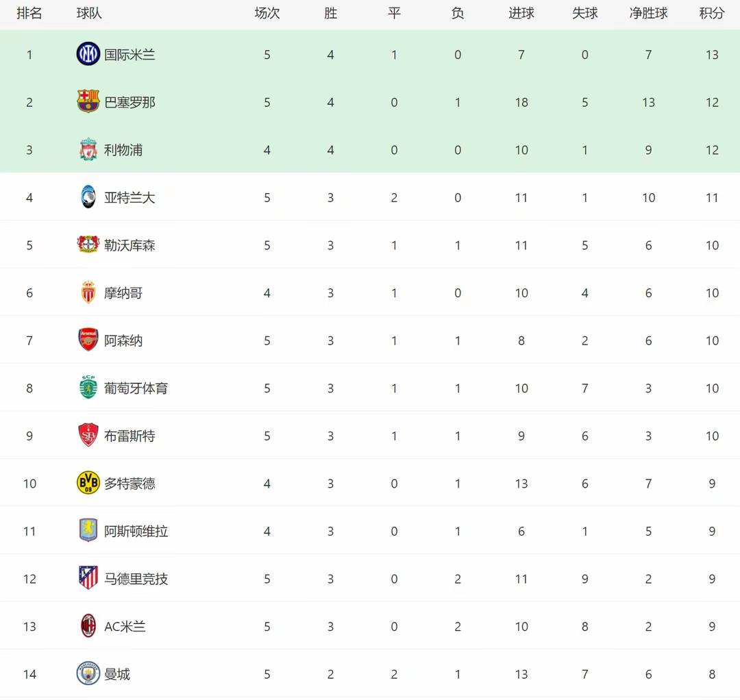Image resolution: width=740 pixels, height=700 pixels.
Task: Click the AC Milan club logo
Action: point(88,626)
